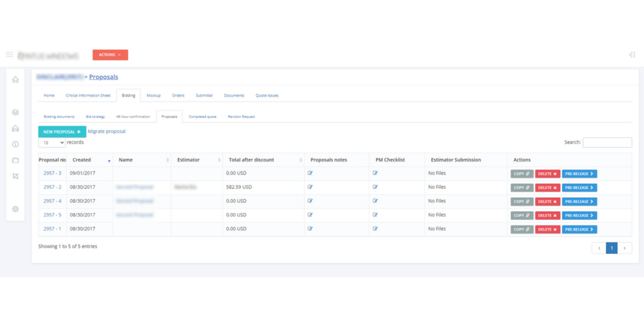644x319 pixels.
Task: Click the crop icon in left sidebar
Action: pyautogui.click(x=15, y=176)
